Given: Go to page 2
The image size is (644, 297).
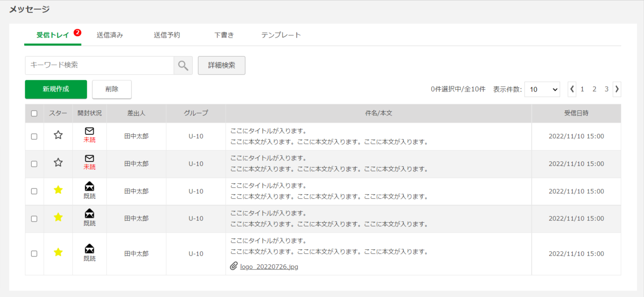Looking at the screenshot, I should pos(594,89).
